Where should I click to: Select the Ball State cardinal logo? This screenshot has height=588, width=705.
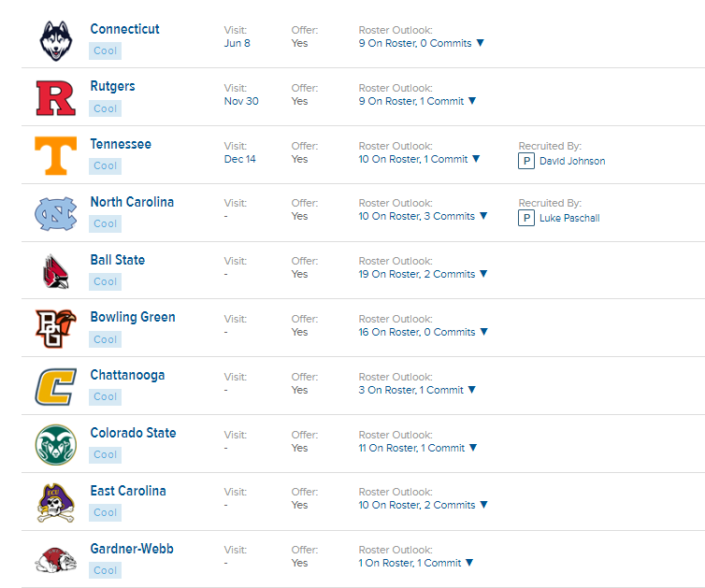click(x=56, y=271)
